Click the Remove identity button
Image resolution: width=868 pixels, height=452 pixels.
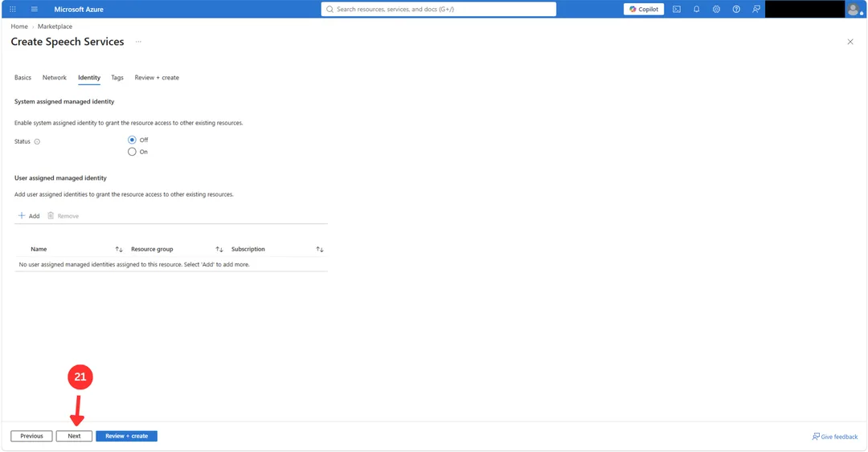tap(63, 216)
